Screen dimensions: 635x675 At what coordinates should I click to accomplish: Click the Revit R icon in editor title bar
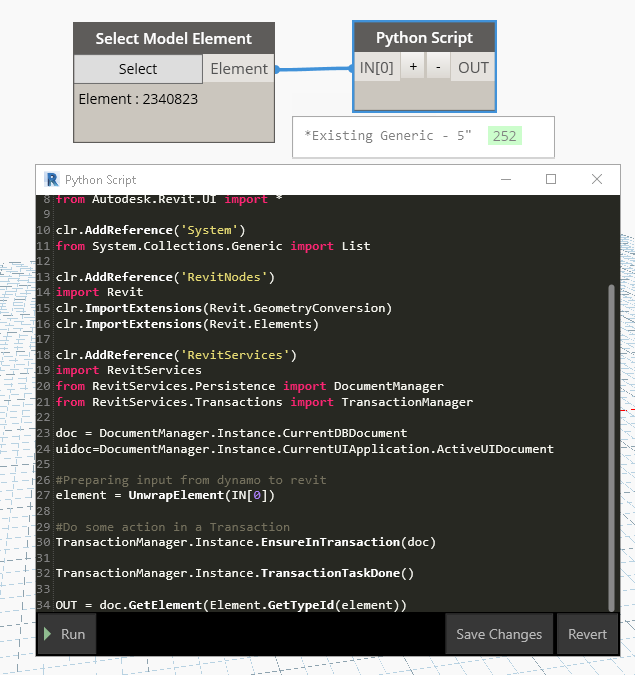52,180
